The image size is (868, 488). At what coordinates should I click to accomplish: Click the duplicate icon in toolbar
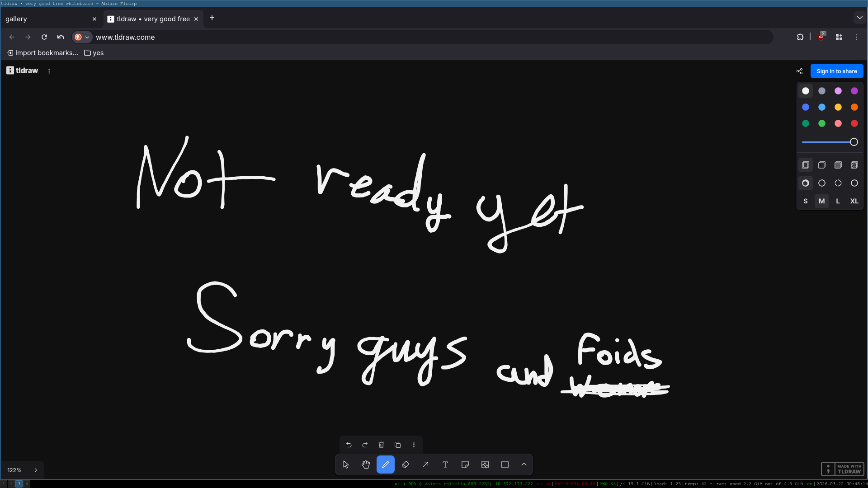click(x=397, y=445)
